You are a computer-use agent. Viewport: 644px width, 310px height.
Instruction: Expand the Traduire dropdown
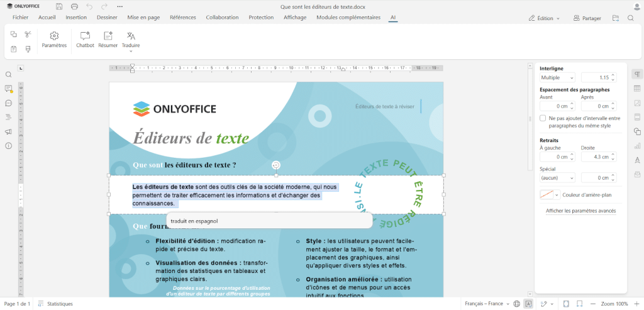(131, 50)
